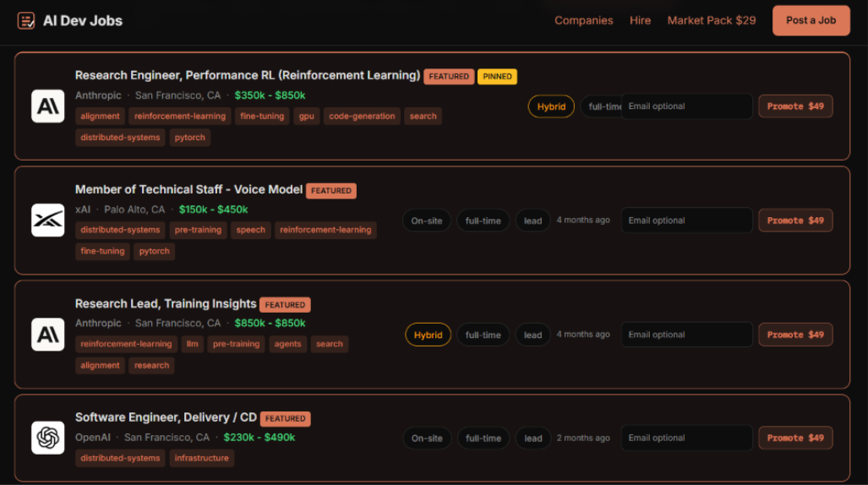Click the Post a Job button
868x485 pixels.
click(x=811, y=20)
